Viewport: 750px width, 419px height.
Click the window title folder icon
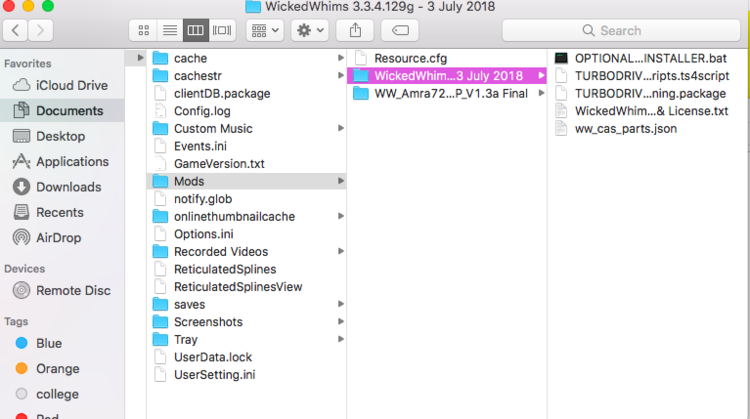point(253,7)
